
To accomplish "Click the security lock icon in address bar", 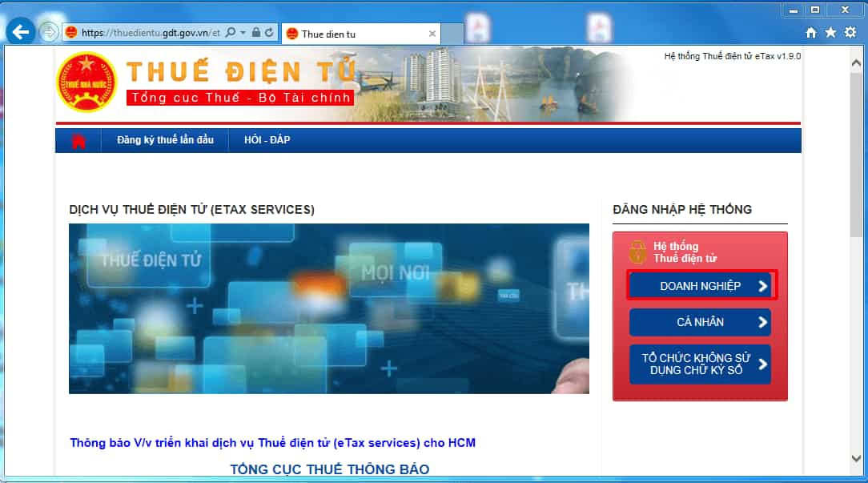I will [x=255, y=30].
